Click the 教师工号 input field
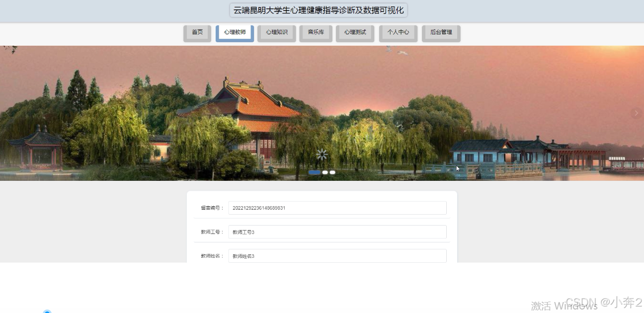644x313 pixels. click(336, 232)
